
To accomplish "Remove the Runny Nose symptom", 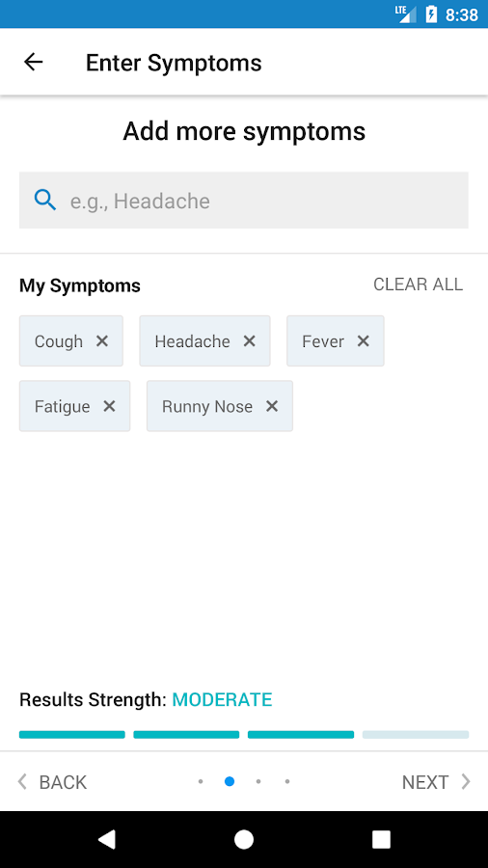I will (x=272, y=406).
